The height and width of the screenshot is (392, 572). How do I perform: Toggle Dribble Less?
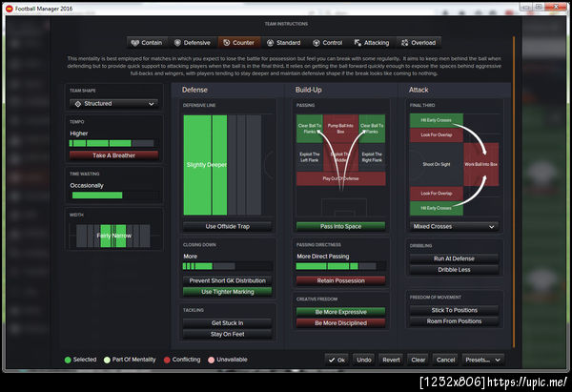pos(454,270)
